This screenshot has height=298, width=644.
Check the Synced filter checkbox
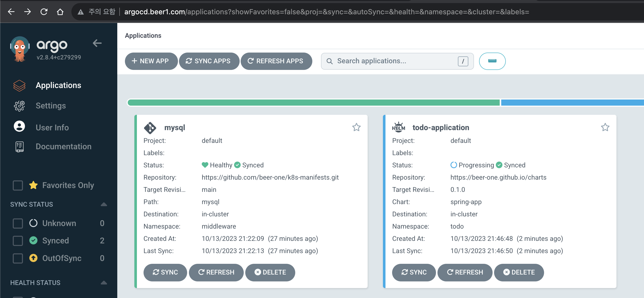coord(18,241)
